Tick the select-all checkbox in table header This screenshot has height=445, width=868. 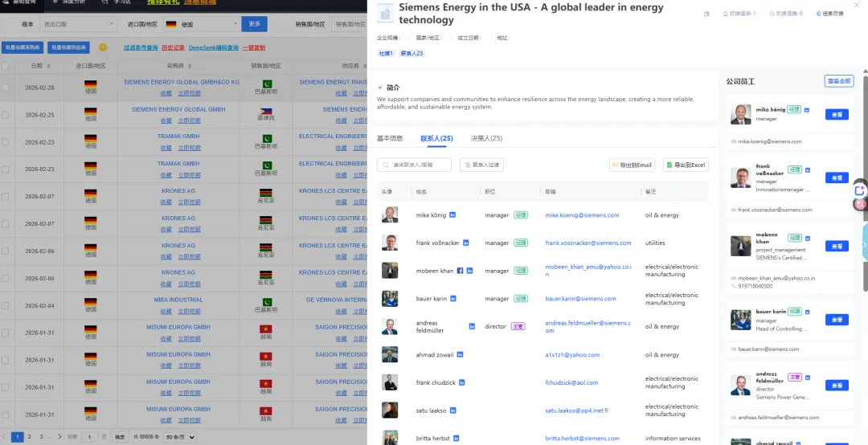[5, 65]
